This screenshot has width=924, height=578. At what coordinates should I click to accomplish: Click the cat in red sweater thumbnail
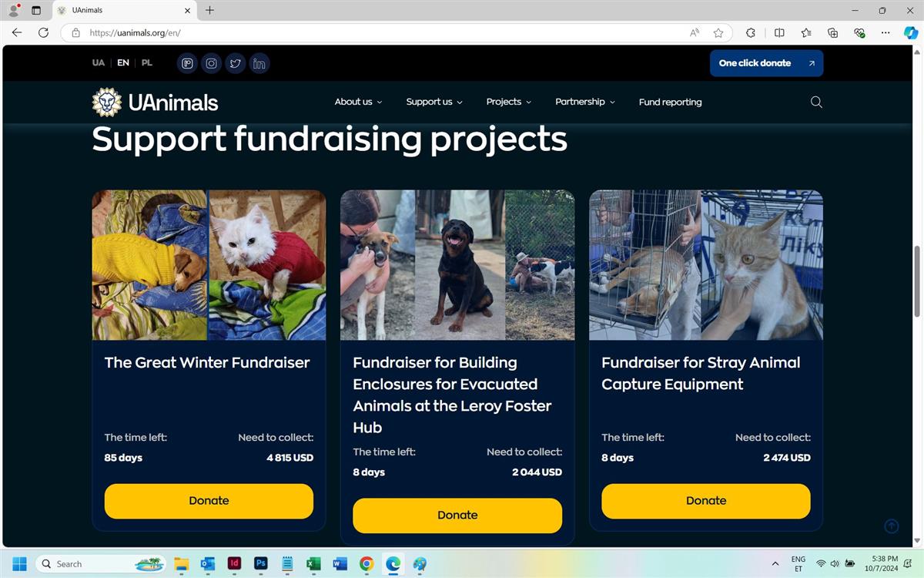267,264
